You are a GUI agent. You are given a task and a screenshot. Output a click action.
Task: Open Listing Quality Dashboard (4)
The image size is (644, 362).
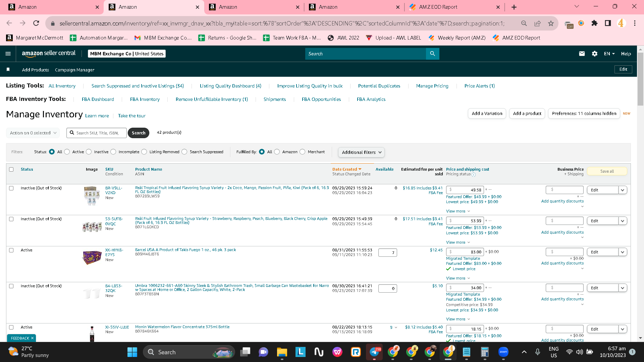point(230,86)
